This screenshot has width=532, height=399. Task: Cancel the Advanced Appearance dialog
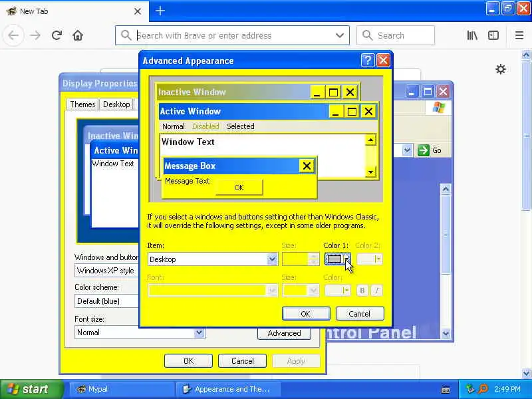(360, 314)
